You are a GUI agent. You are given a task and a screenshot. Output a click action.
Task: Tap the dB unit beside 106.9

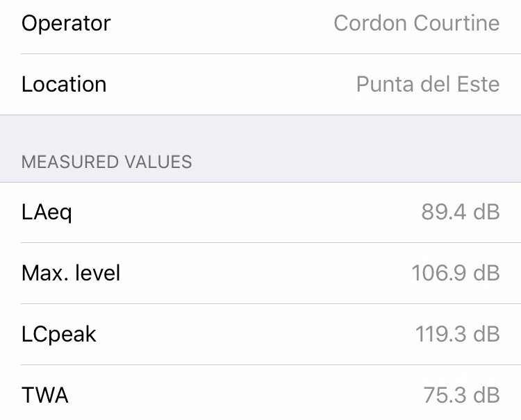(x=486, y=273)
